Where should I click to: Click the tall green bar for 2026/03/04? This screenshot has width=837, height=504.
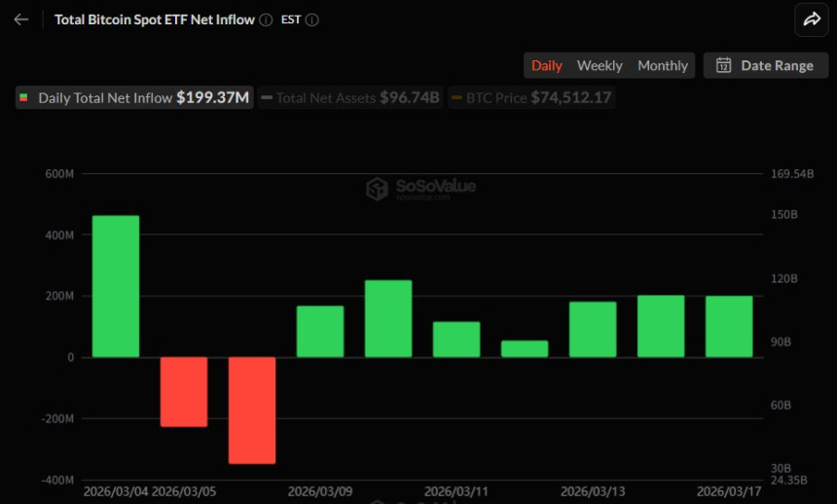click(x=116, y=286)
